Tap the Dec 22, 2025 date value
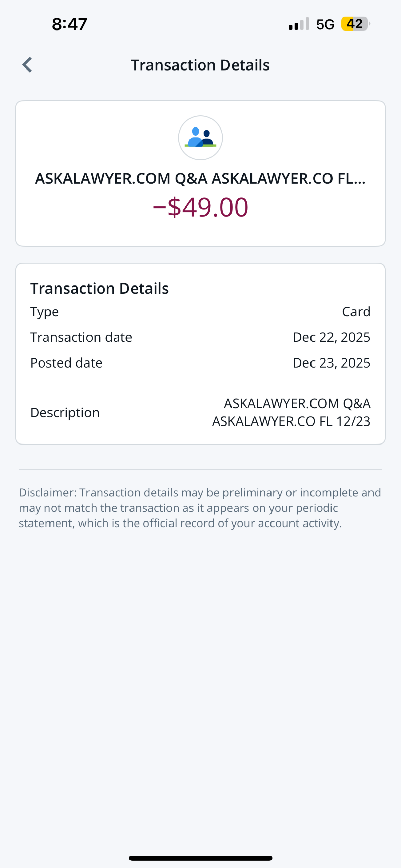The height and width of the screenshot is (868, 401). (x=331, y=337)
